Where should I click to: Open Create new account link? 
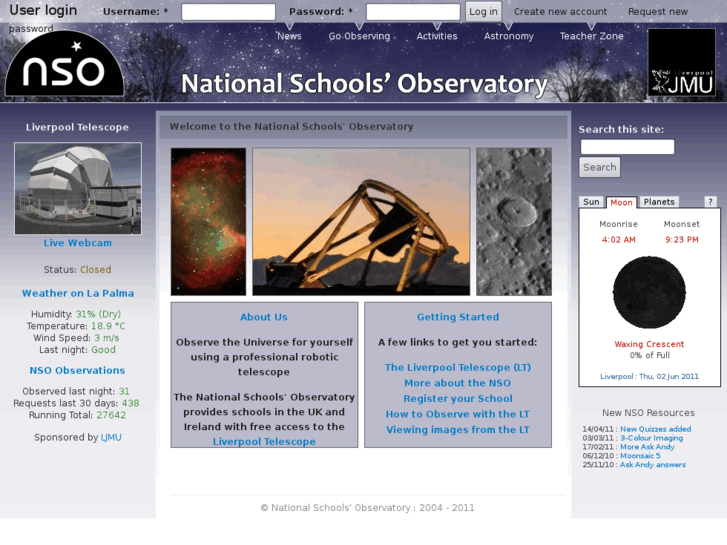click(560, 12)
